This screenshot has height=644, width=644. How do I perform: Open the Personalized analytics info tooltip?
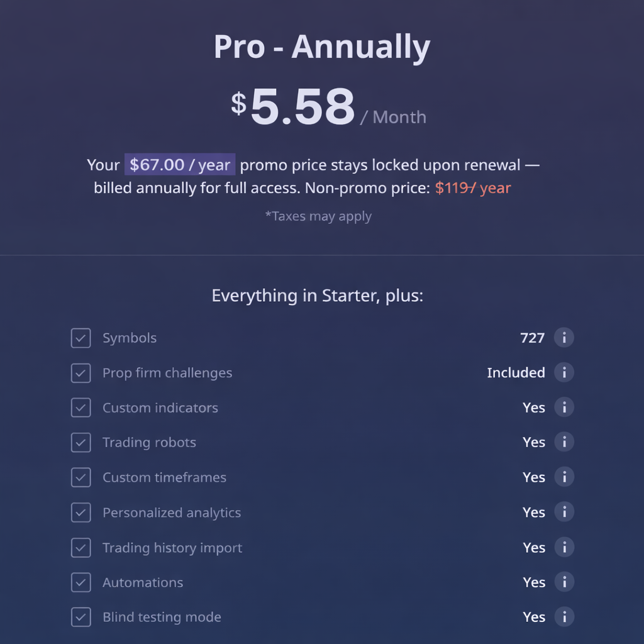pos(564,512)
